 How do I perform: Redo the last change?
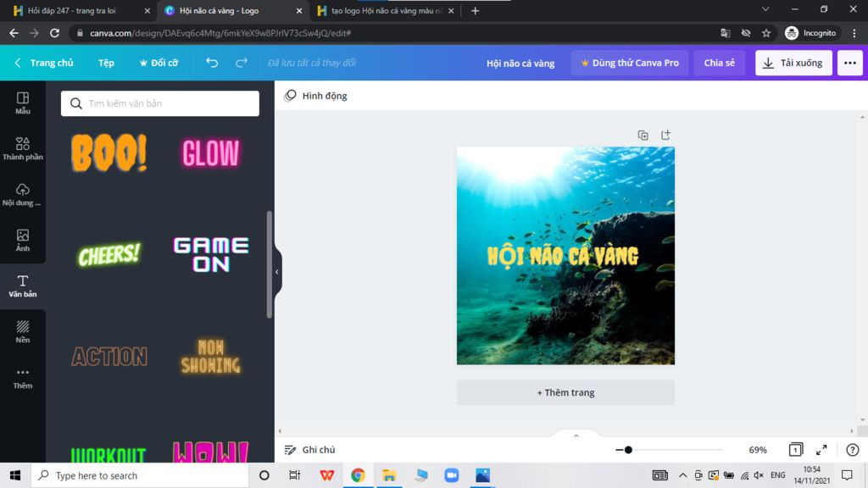pos(242,63)
